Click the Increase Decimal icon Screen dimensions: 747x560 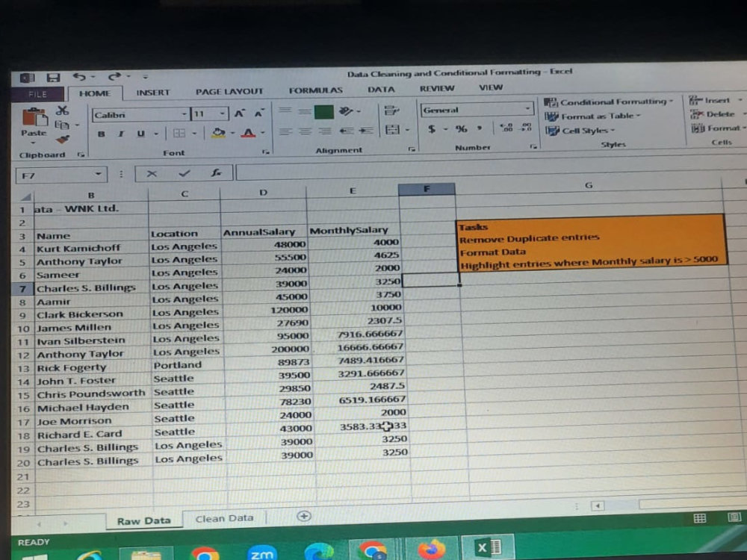506,127
